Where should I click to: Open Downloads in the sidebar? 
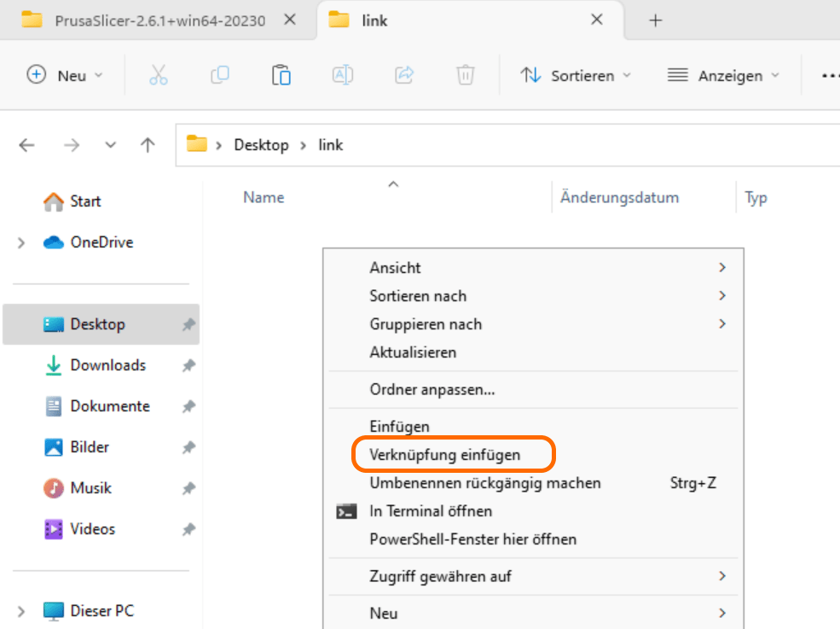107,365
